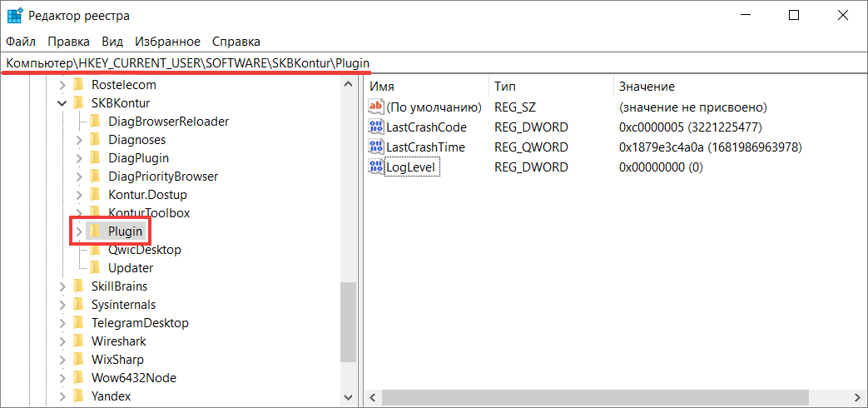Expand the Wow6432Node key
This screenshot has height=408, width=868.
(62, 377)
